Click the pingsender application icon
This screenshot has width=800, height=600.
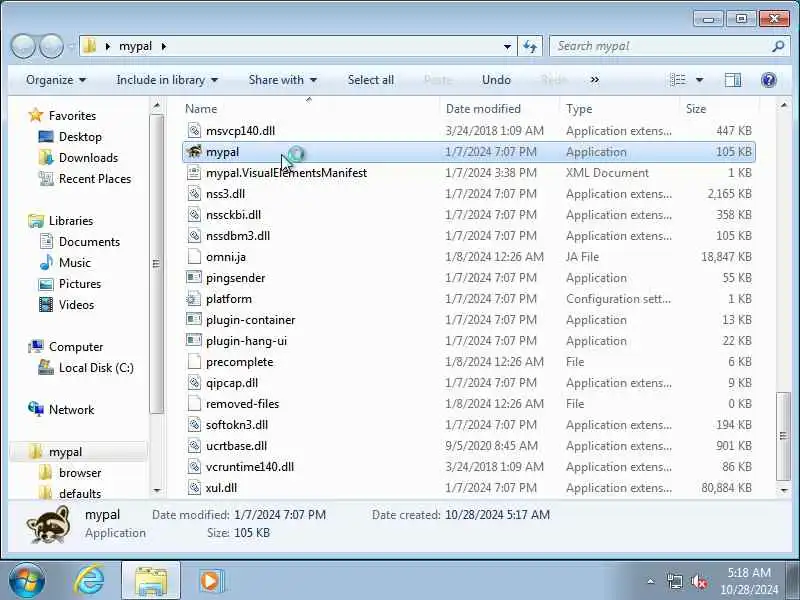pos(194,278)
